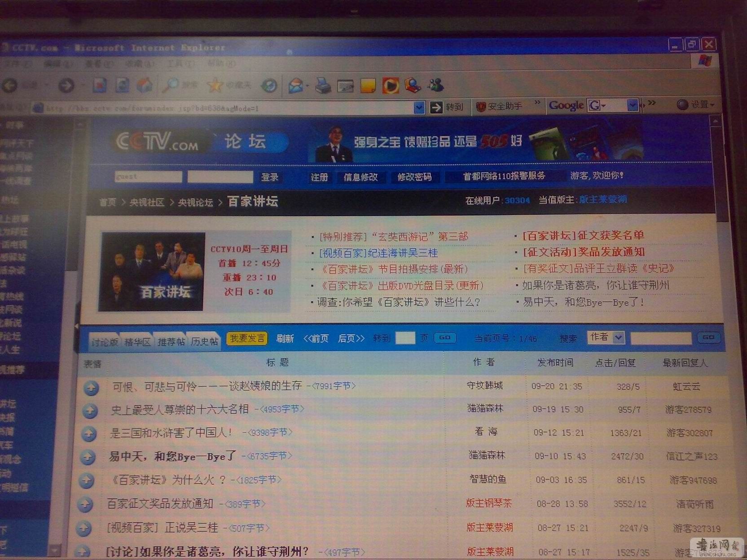Click the arrow icon beside 易中天,和您Bye—Bye了 post

[88, 458]
